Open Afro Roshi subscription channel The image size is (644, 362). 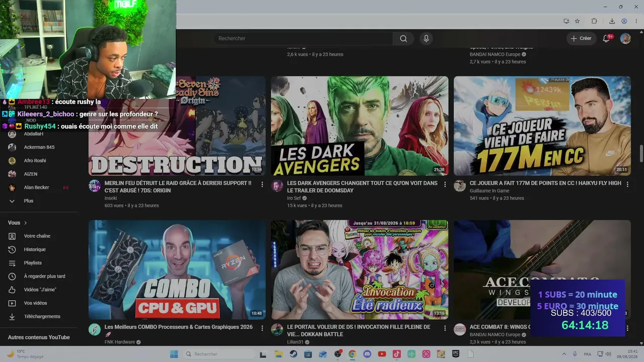(x=35, y=160)
